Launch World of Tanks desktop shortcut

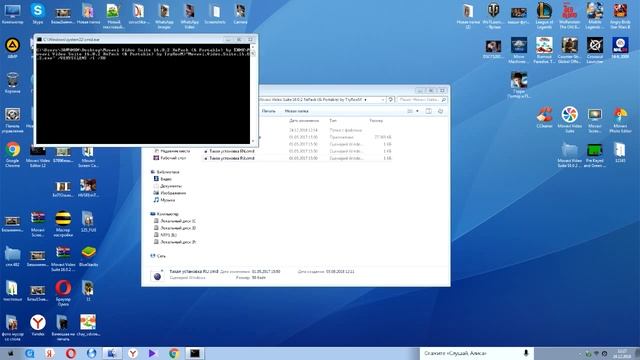(493, 16)
